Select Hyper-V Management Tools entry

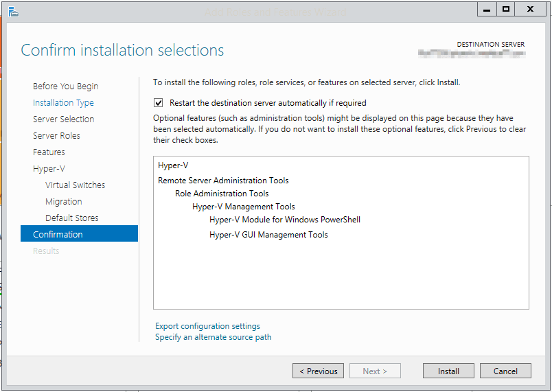point(244,207)
